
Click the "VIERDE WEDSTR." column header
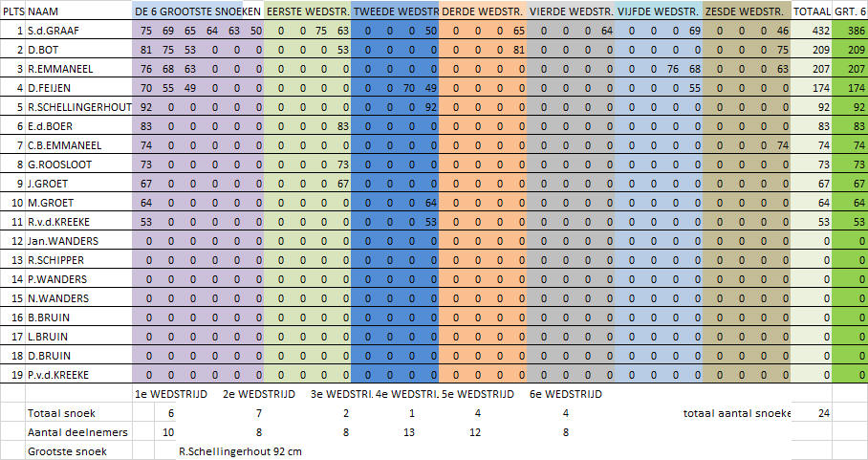571,11
